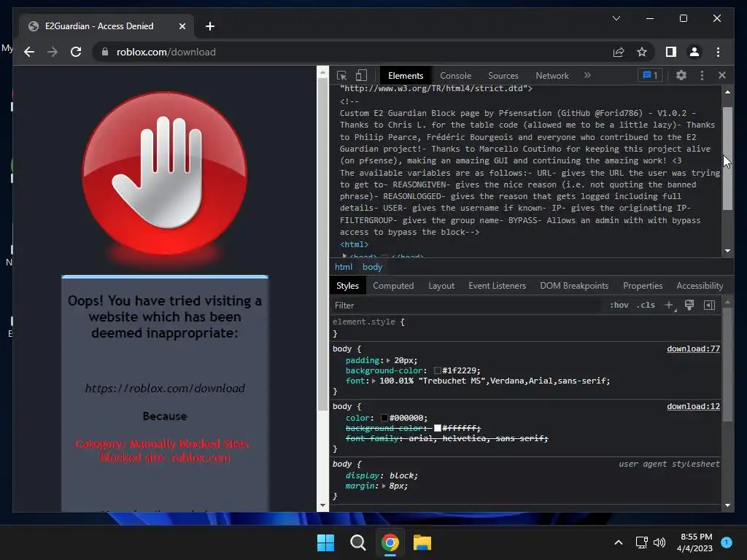Open the Event Listeners tab
747x560 pixels.
pyautogui.click(x=497, y=286)
